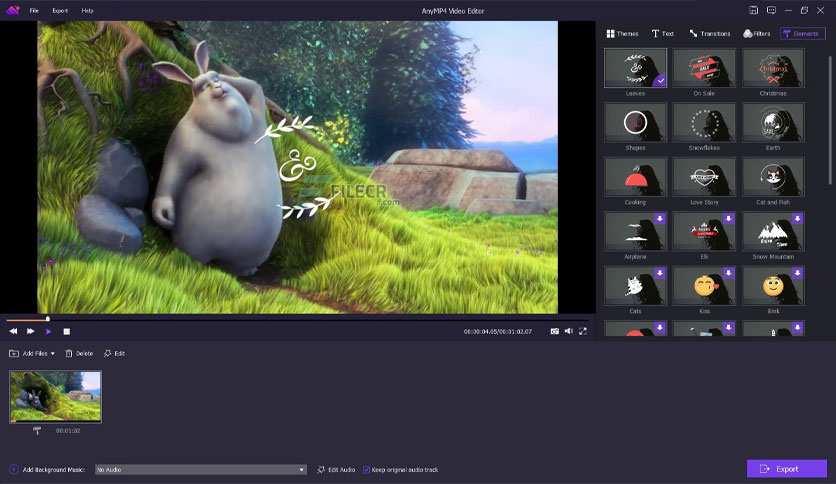The image size is (836, 484).
Task: Click the Add Background Music plus icon
Action: [14, 470]
